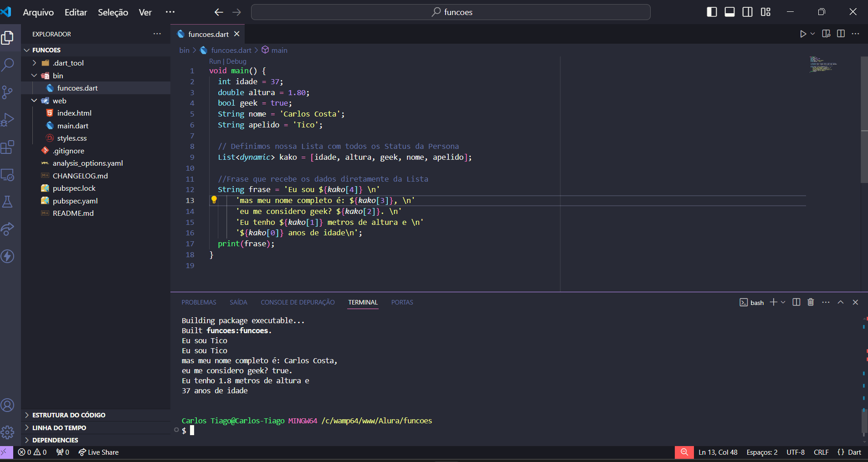This screenshot has height=462, width=868.
Task: Split the editor to the right
Action: click(x=841, y=34)
